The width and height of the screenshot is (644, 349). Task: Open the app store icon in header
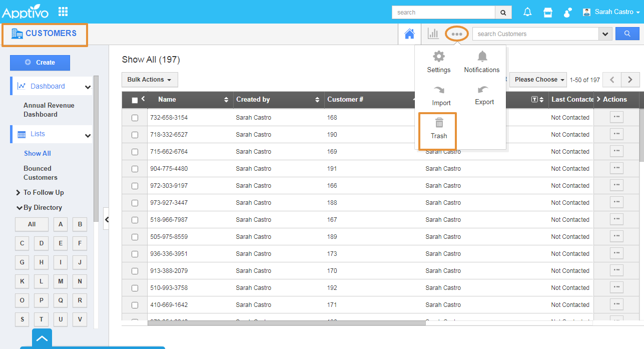click(x=548, y=12)
